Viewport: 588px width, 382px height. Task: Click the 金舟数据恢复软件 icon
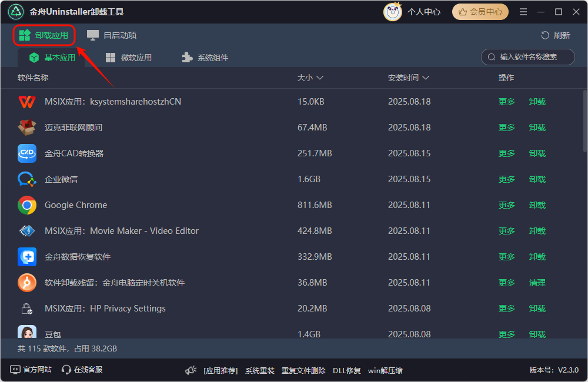[27, 257]
